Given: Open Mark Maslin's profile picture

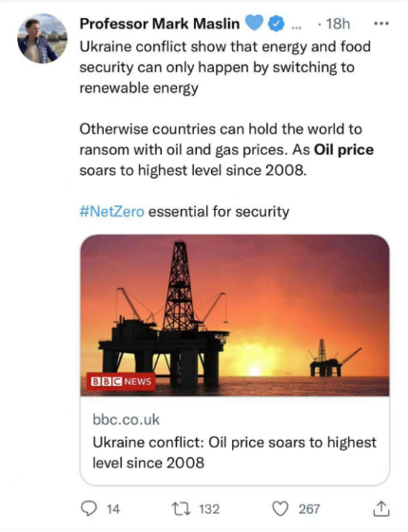Looking at the screenshot, I should coord(42,38).
